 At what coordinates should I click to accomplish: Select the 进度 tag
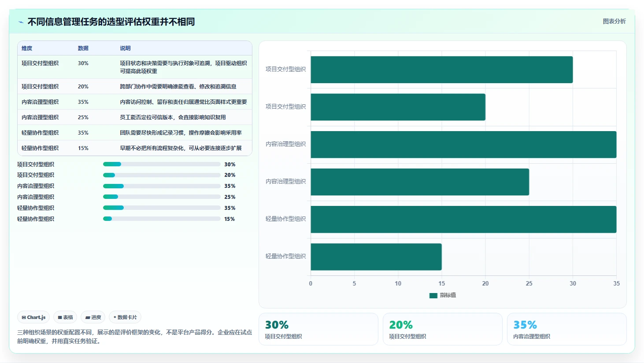click(x=93, y=317)
